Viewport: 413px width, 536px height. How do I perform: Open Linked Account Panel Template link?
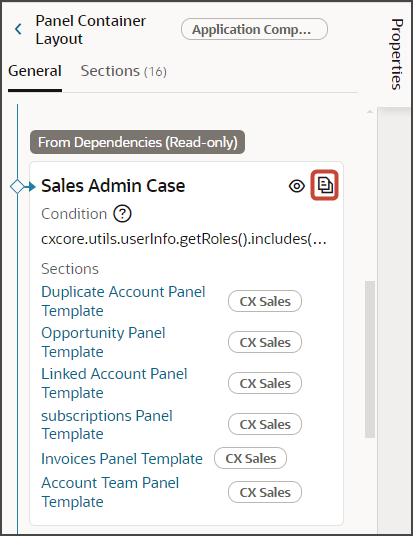coord(114,383)
